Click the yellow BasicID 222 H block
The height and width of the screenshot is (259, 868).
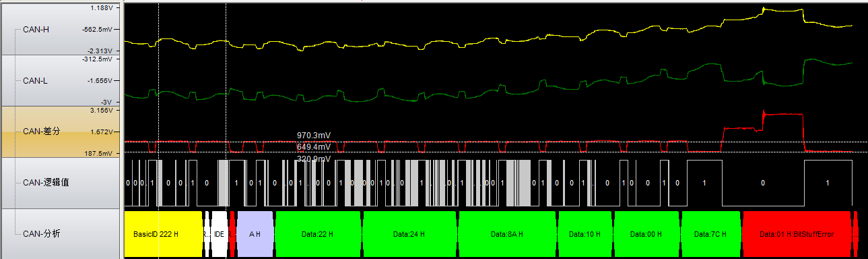pyautogui.click(x=164, y=234)
